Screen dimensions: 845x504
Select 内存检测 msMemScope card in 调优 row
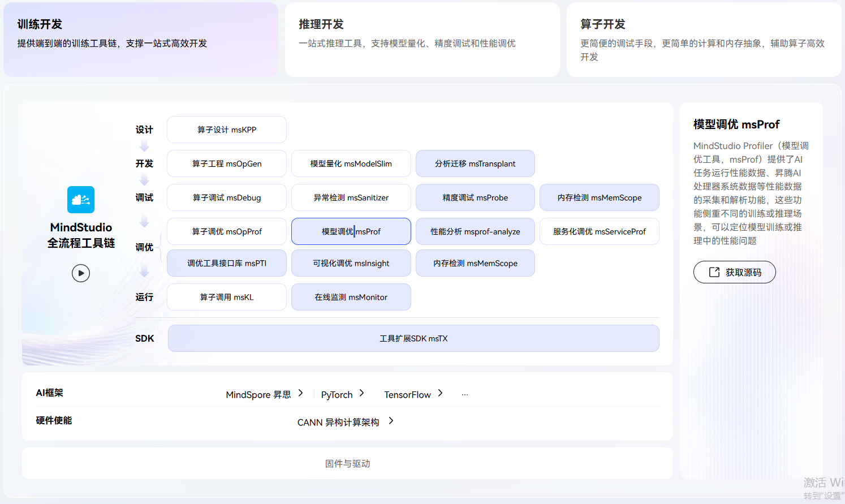point(475,263)
